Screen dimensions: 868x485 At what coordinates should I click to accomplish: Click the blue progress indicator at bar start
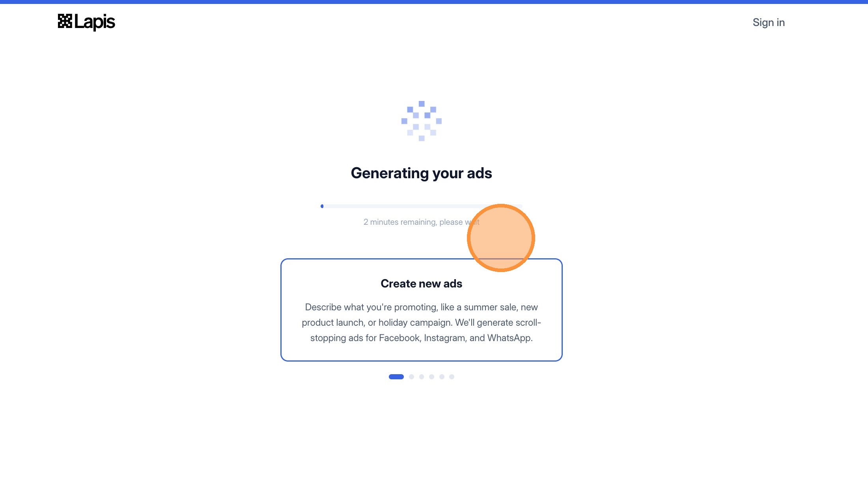322,206
